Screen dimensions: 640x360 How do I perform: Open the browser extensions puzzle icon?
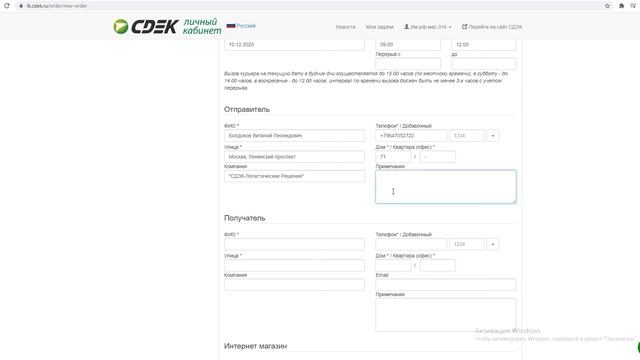(621, 6)
